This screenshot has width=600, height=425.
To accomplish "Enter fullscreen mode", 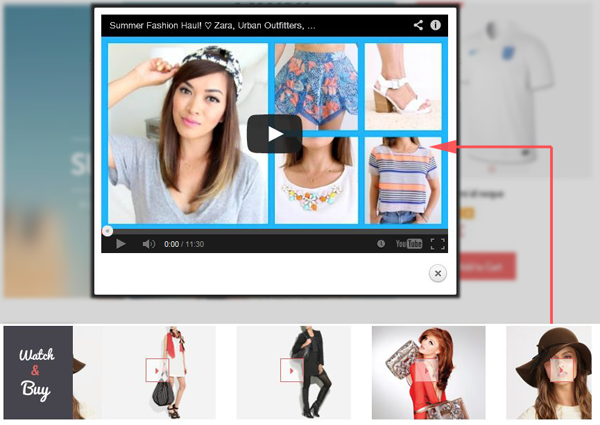I will pos(437,244).
